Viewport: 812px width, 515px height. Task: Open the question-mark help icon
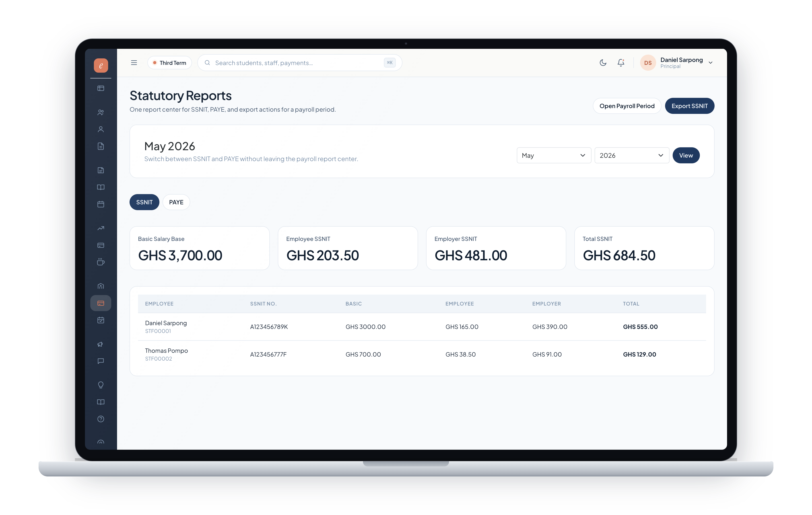101,419
